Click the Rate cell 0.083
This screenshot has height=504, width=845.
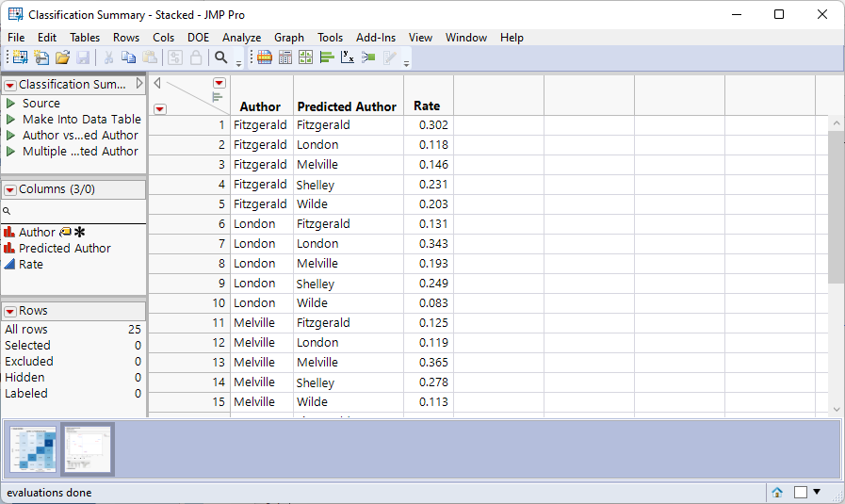pyautogui.click(x=429, y=303)
